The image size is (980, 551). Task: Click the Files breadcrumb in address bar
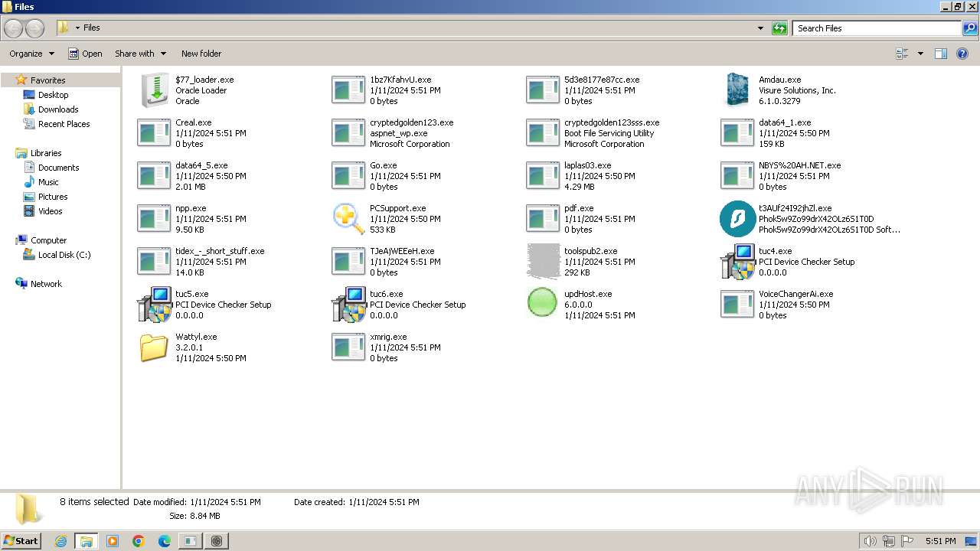92,28
